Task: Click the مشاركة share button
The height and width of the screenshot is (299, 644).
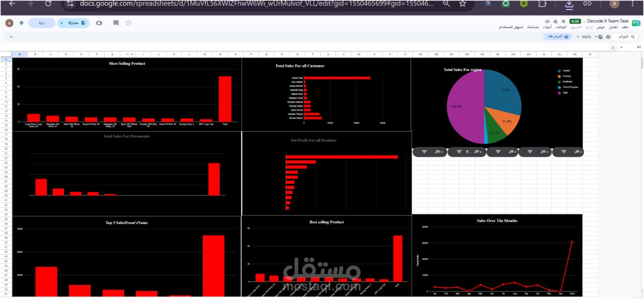Action: click(77, 23)
